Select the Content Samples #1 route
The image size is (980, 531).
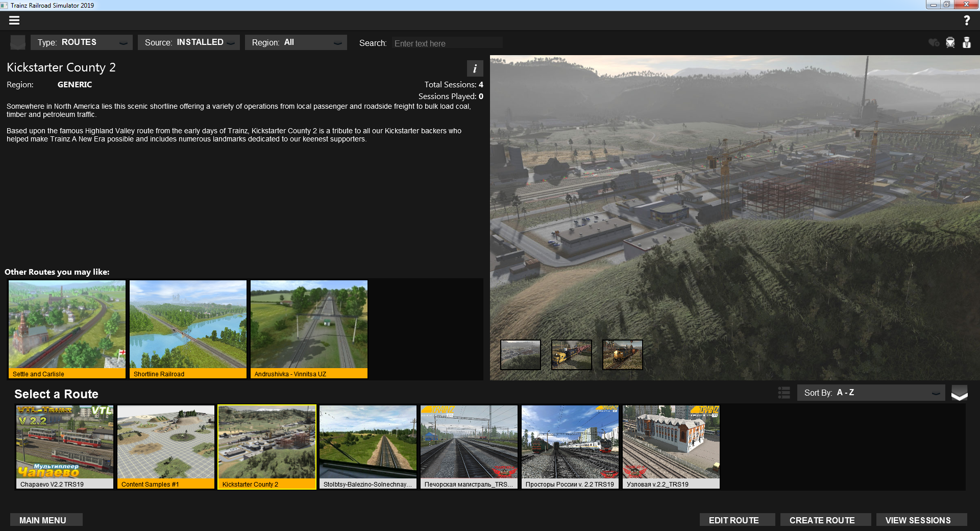coord(166,447)
